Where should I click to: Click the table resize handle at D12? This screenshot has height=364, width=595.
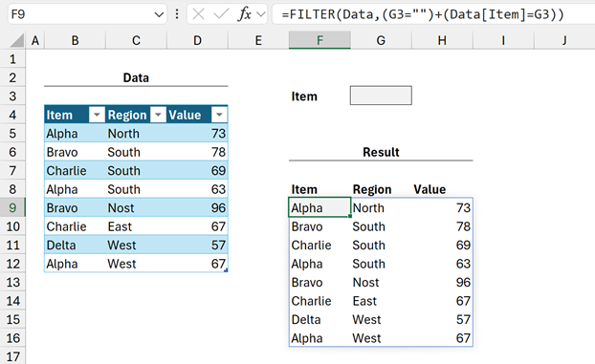click(226, 270)
